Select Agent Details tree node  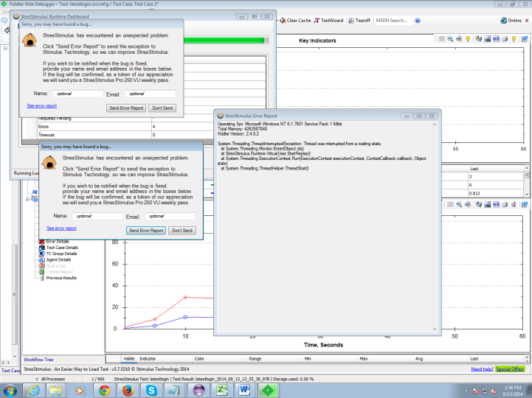coord(58,259)
